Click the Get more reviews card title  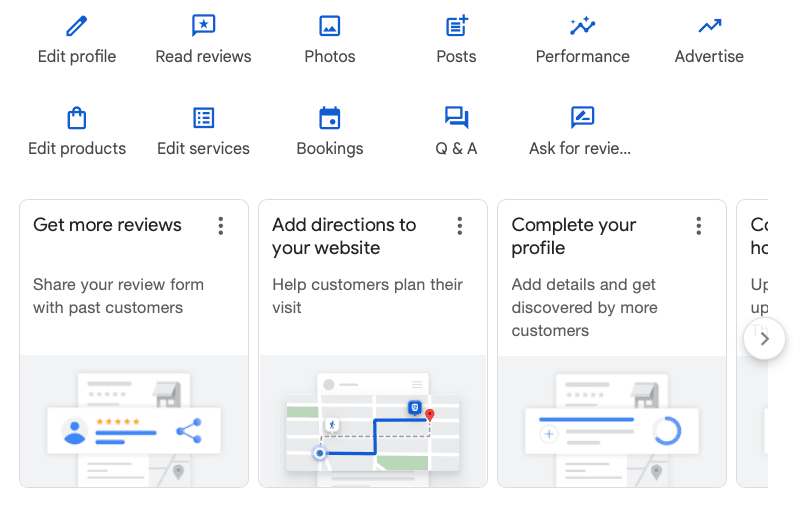click(x=107, y=225)
